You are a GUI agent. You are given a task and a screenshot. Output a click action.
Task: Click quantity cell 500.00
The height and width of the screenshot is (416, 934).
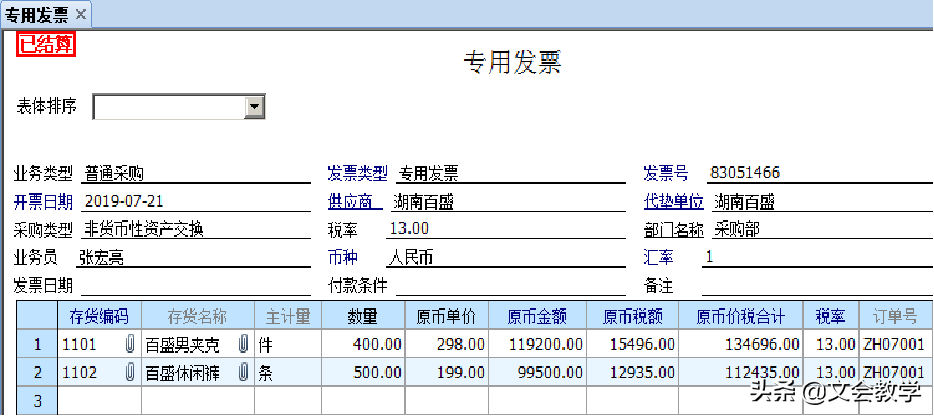[x=363, y=372]
